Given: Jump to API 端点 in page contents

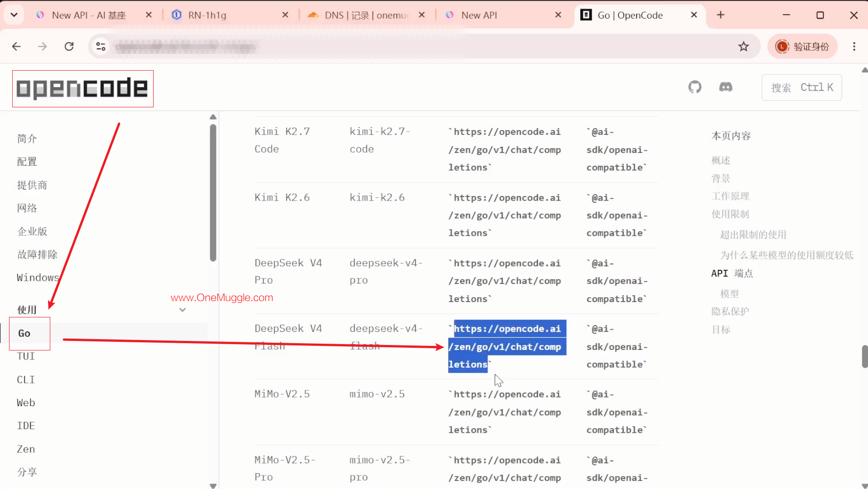Looking at the screenshot, I should coord(732,273).
